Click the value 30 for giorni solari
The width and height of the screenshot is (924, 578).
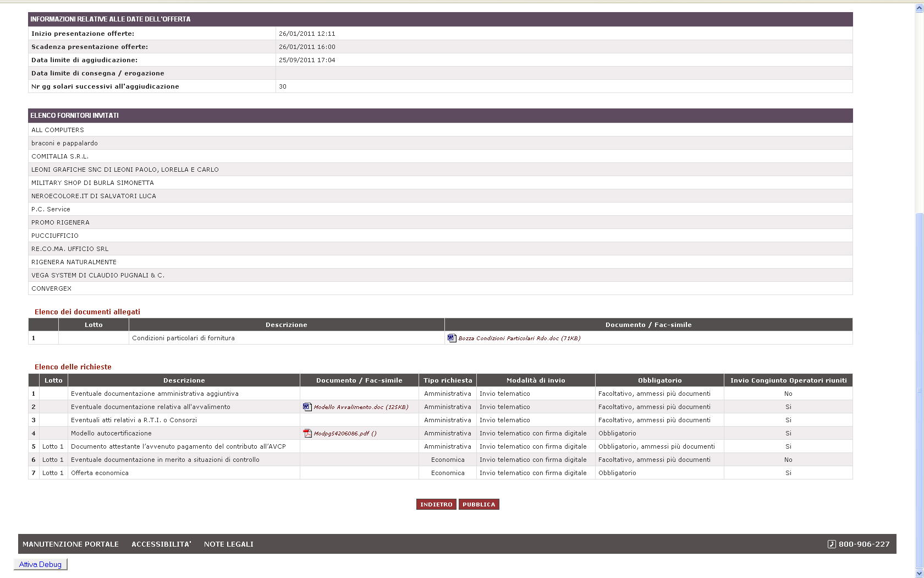point(283,86)
